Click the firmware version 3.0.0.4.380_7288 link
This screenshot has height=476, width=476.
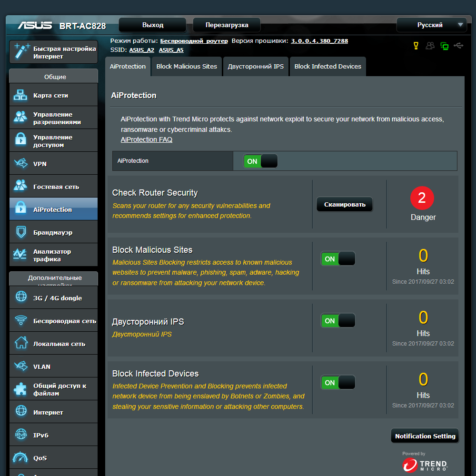coord(319,41)
